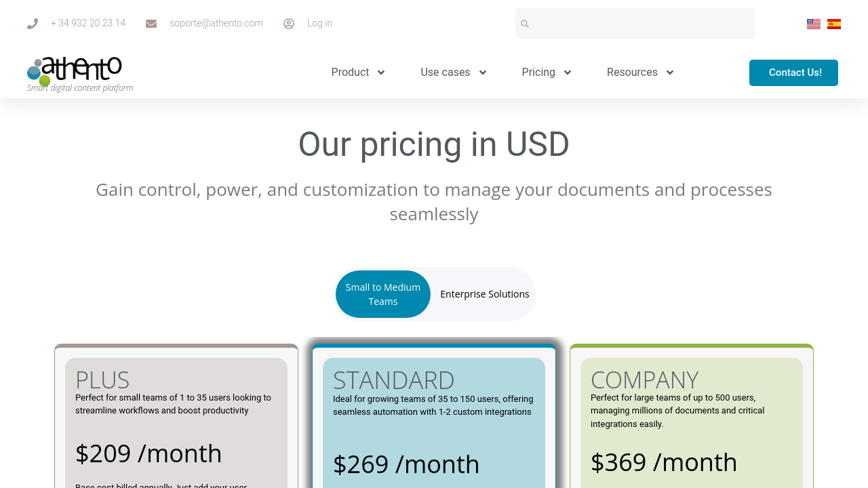Focus the search input field
Viewport: 868px width, 488px height.
click(642, 24)
